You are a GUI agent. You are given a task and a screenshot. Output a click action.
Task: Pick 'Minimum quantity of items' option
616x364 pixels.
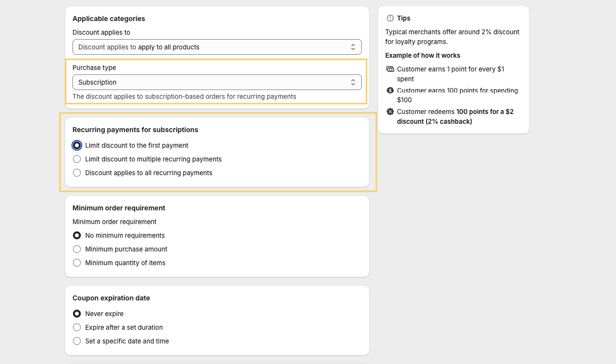click(x=77, y=263)
